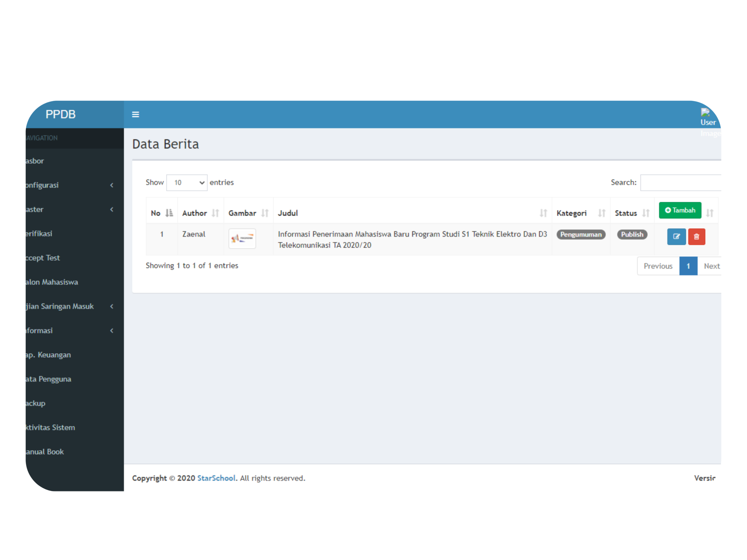The image size is (747, 560).
Task: Sort by Kategori column arrows
Action: click(601, 213)
